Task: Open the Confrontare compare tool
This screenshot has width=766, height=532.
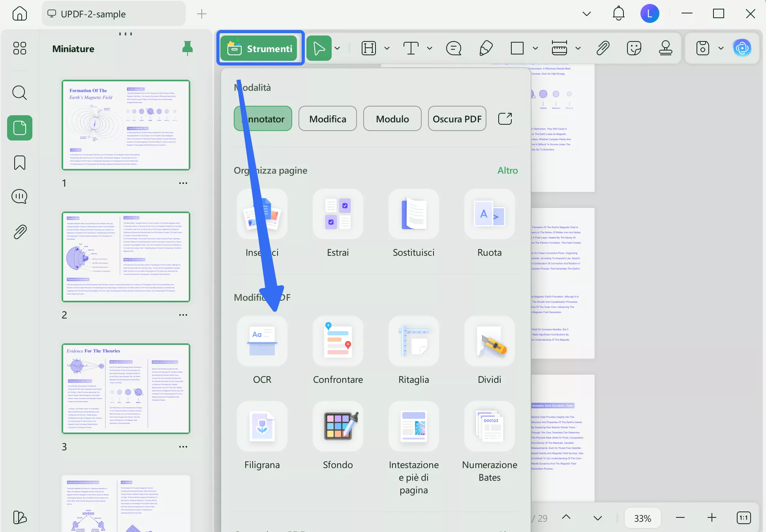Action: (x=338, y=341)
